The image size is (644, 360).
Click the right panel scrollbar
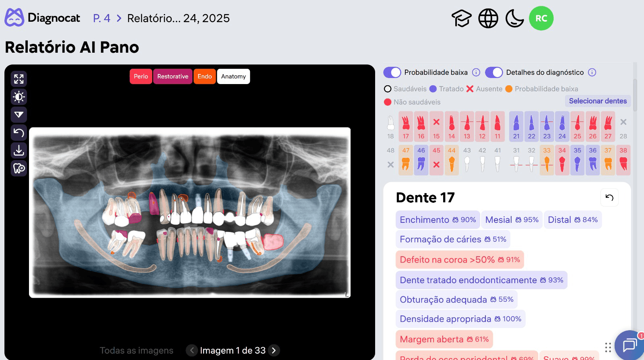[635, 95]
